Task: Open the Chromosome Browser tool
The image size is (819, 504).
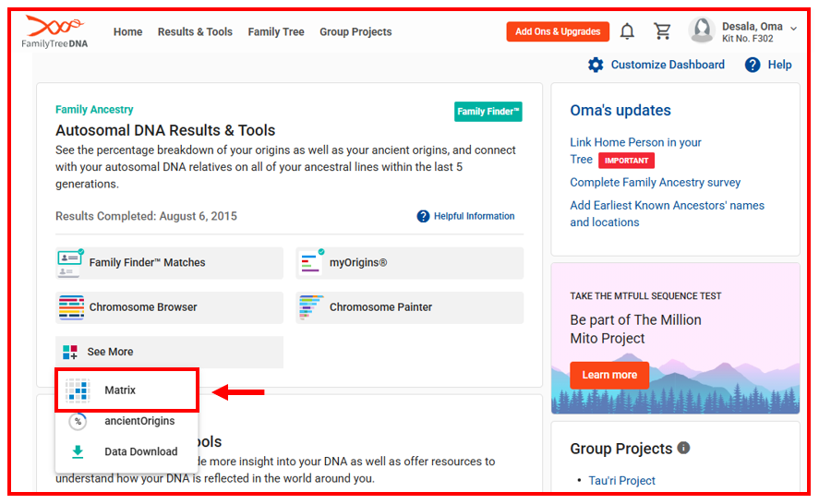Action: click(169, 307)
